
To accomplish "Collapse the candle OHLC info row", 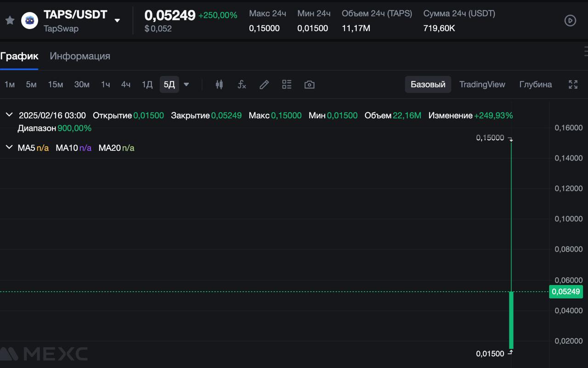I will 9,115.
